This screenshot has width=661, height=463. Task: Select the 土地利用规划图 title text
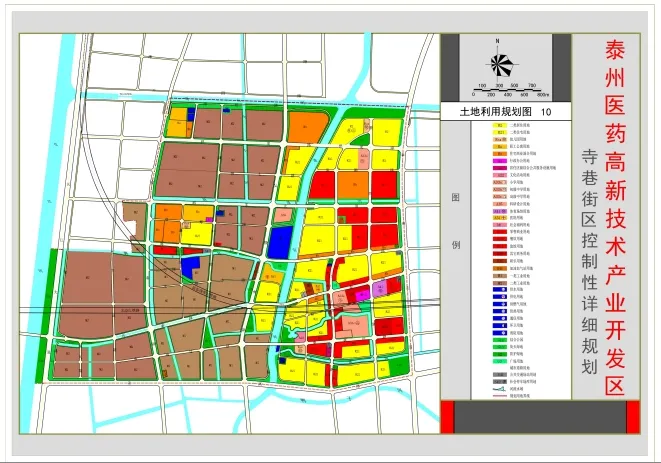[x=491, y=113]
